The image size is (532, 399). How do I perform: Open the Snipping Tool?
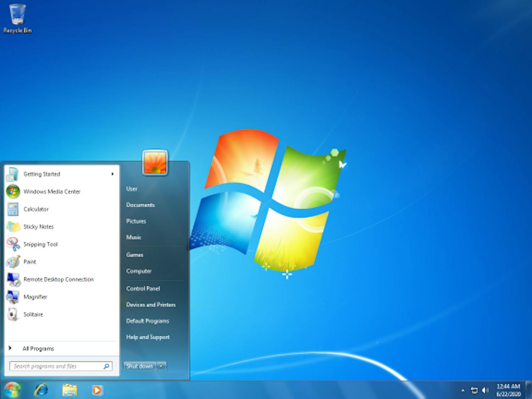[x=40, y=244]
